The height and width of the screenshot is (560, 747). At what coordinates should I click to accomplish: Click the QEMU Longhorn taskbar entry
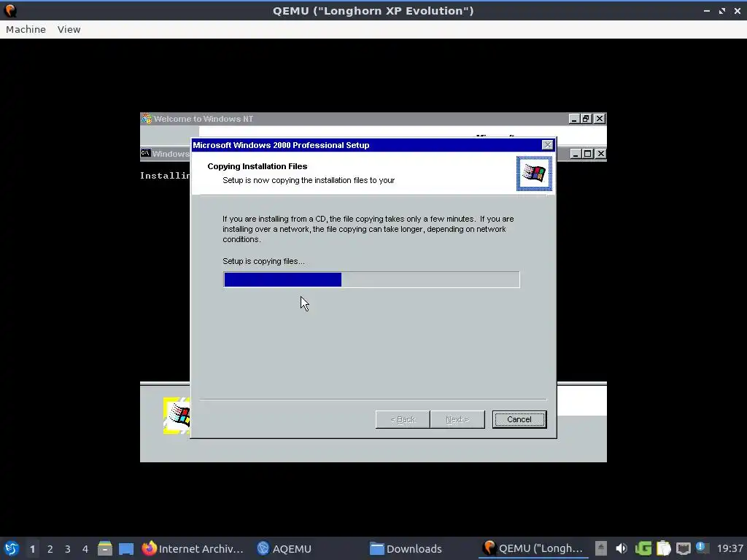pos(533,548)
